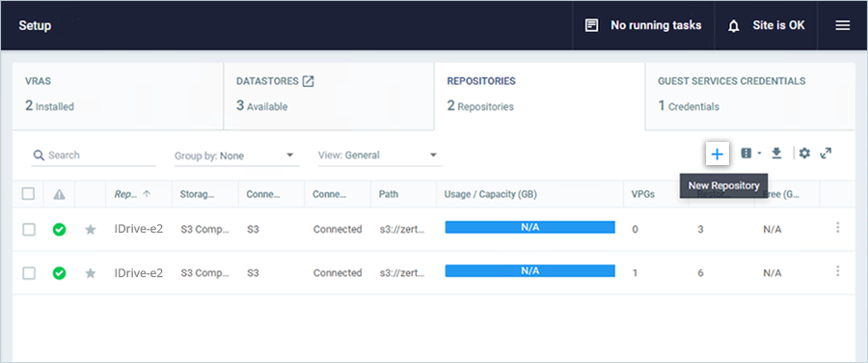This screenshot has height=363, width=868.
Task: Click IDrive-e2 name in row with 6 restore points
Action: (x=138, y=272)
